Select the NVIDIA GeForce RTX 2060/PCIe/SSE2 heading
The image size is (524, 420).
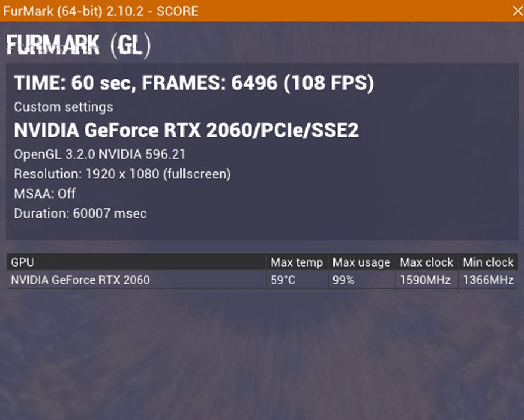186,130
